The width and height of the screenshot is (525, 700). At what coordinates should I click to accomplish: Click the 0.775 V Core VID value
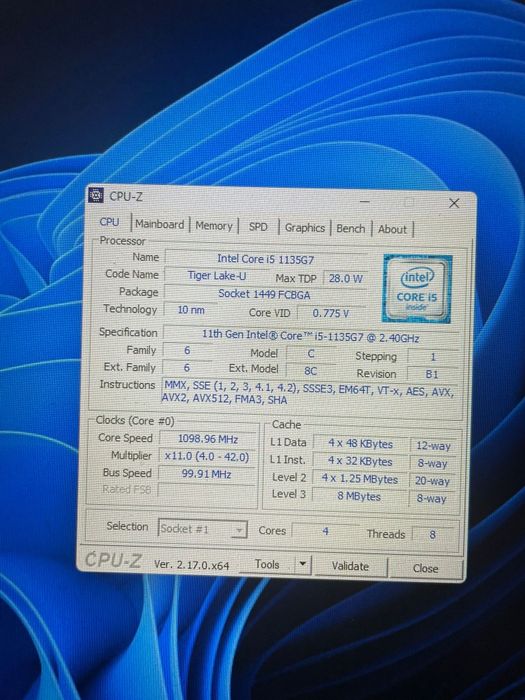coord(331,313)
